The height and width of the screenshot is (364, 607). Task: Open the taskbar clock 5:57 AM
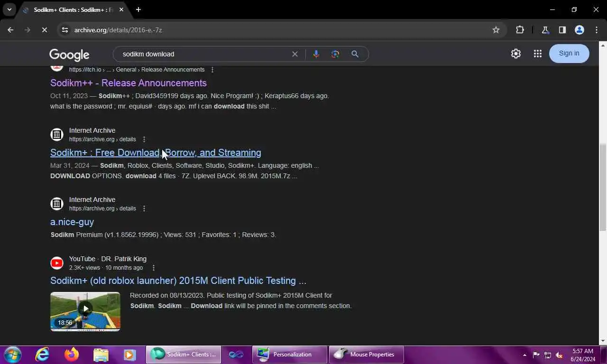click(583, 355)
